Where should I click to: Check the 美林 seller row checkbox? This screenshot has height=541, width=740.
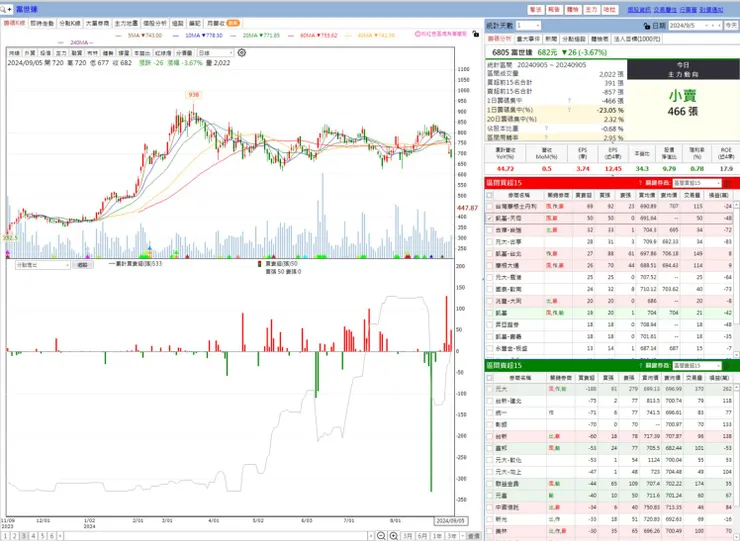pos(489,531)
